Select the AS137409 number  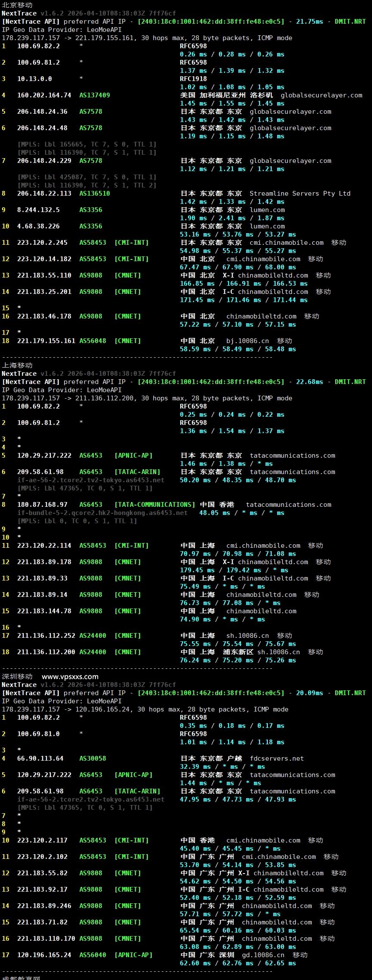coord(95,95)
